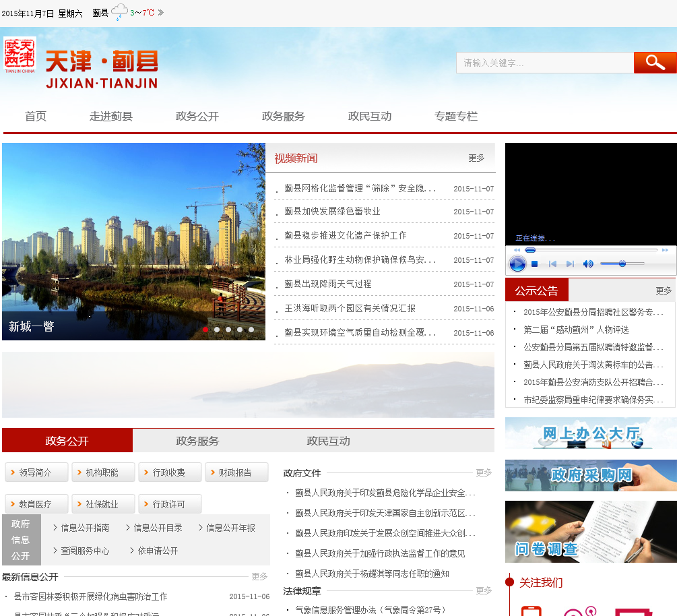
Task: Open news 王洪海听取两个园区有关情况汇报
Action: coord(350,308)
